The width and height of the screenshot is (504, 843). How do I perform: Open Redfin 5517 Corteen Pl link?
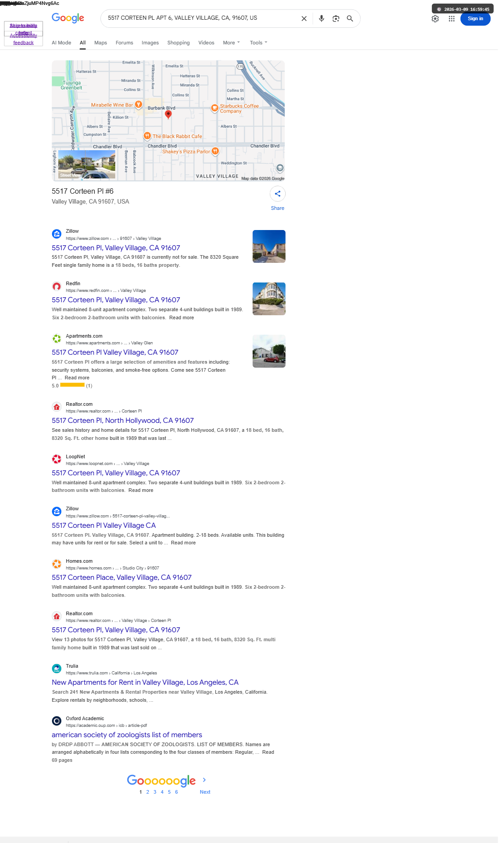[116, 300]
